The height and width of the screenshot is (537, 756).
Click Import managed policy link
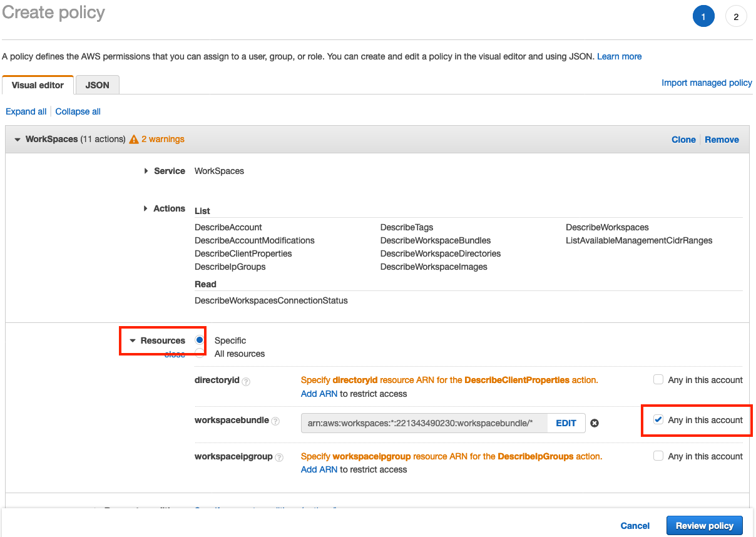(707, 83)
